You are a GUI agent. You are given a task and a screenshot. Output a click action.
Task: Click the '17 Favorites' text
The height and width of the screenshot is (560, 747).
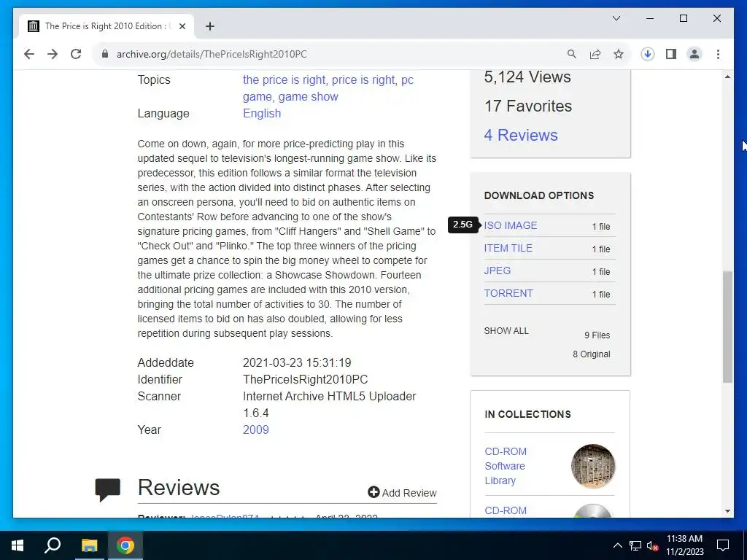coord(528,106)
